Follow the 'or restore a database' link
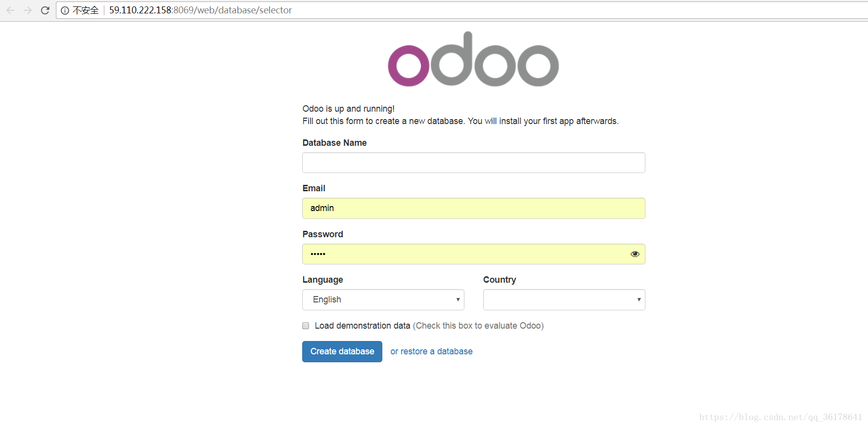The height and width of the screenshot is (427, 868). [431, 351]
